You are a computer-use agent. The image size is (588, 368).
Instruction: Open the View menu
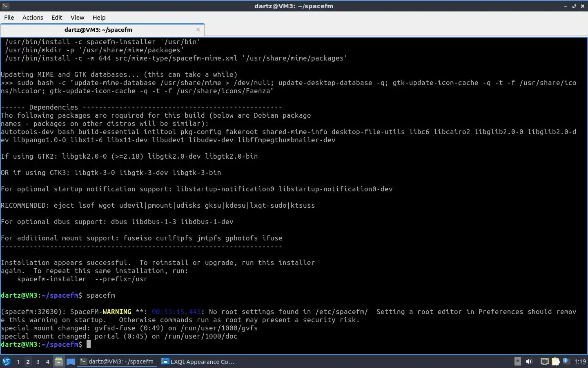[x=77, y=18]
